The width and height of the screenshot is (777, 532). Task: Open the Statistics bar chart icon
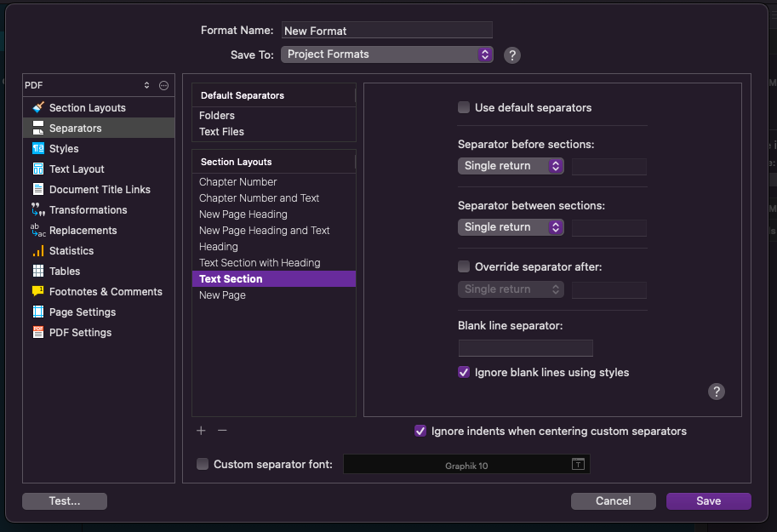tap(38, 251)
